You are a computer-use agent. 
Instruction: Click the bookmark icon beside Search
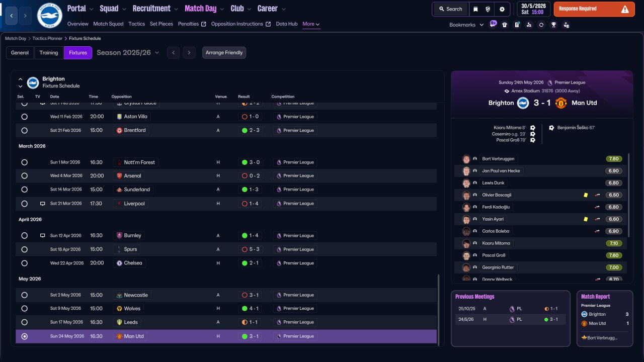pos(475,9)
